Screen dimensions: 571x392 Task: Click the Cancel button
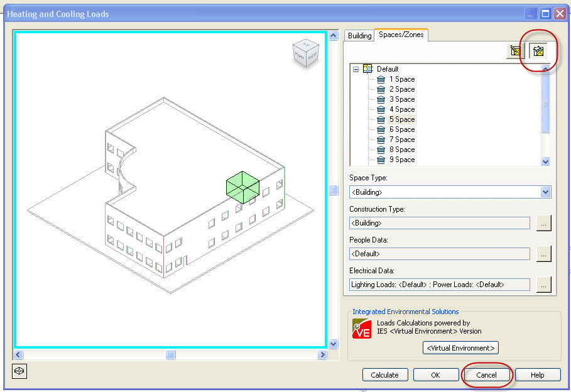[486, 375]
